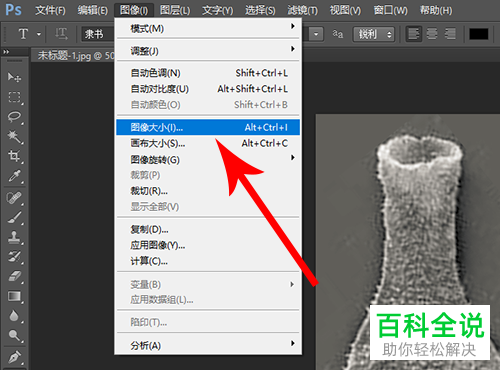Open the 图像(I) menu
500x370 pixels.
[134, 10]
